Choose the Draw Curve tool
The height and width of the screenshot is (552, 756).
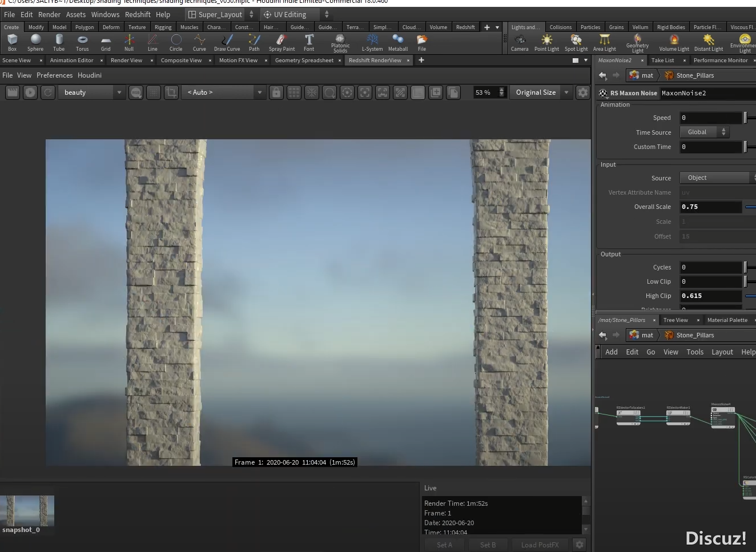point(227,43)
